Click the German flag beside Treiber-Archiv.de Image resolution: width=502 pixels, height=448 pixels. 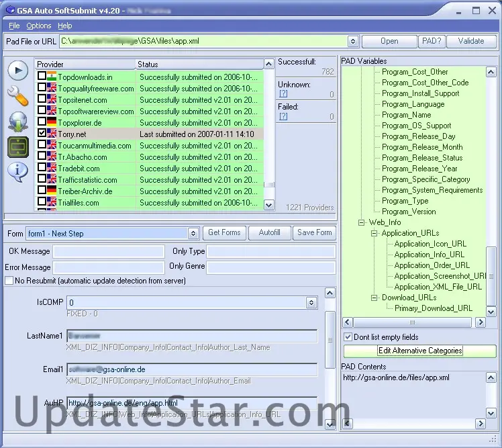tap(52, 191)
